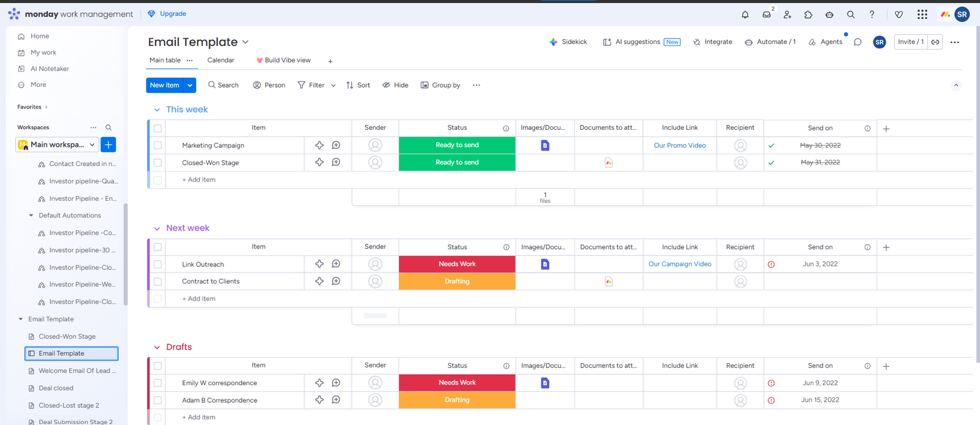The height and width of the screenshot is (425, 980).
Task: Click the New item button
Action: coord(165,85)
